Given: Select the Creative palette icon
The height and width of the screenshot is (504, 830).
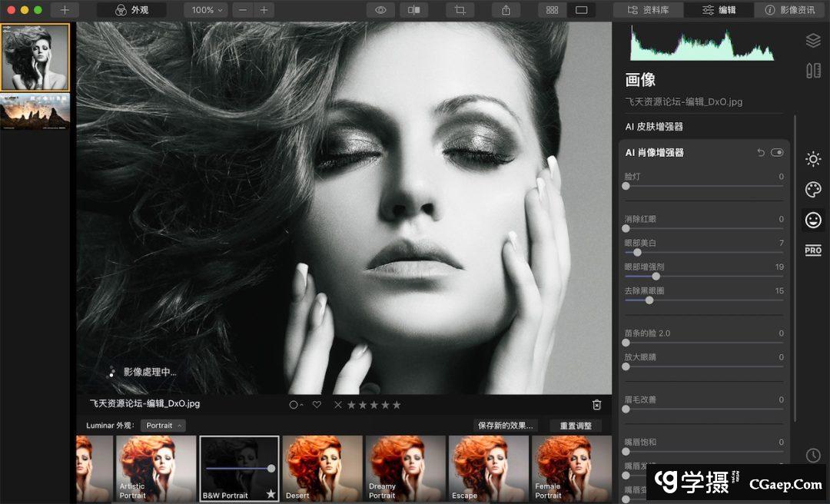Looking at the screenshot, I should point(812,190).
